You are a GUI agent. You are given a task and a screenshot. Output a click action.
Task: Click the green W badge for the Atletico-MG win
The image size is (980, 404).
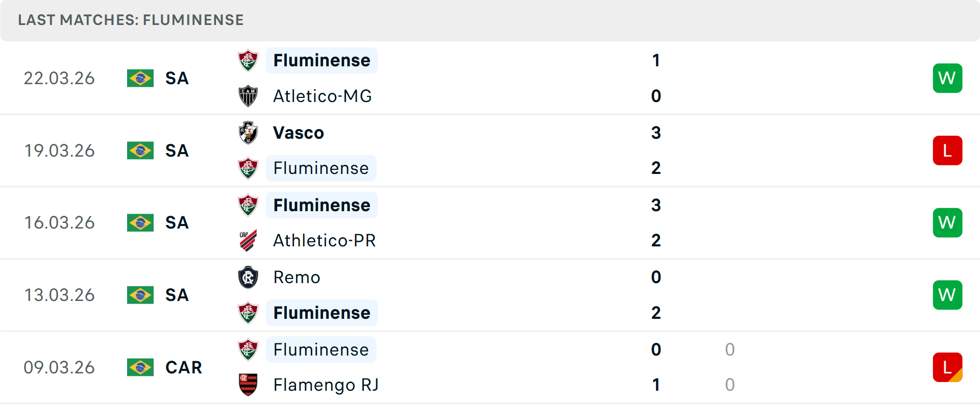coord(947,78)
